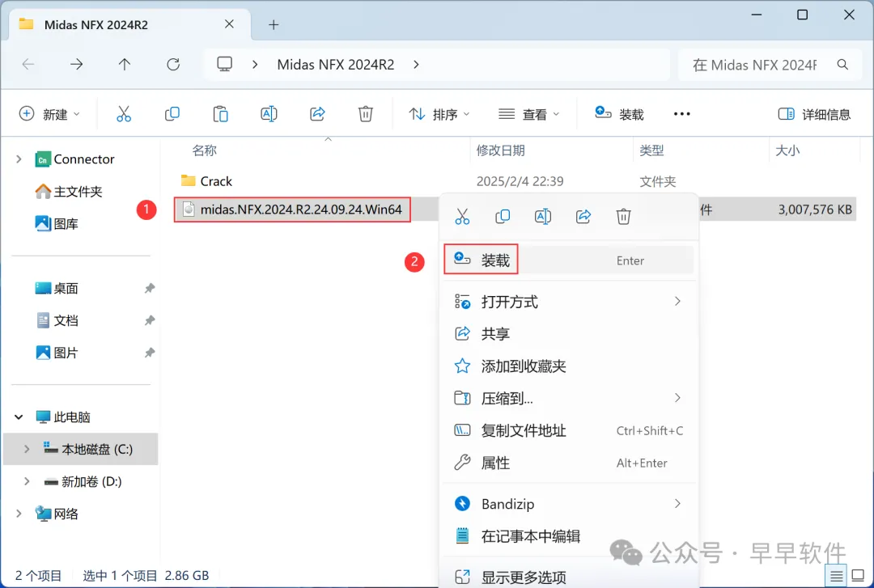Open the 新建 dropdown

(x=49, y=114)
